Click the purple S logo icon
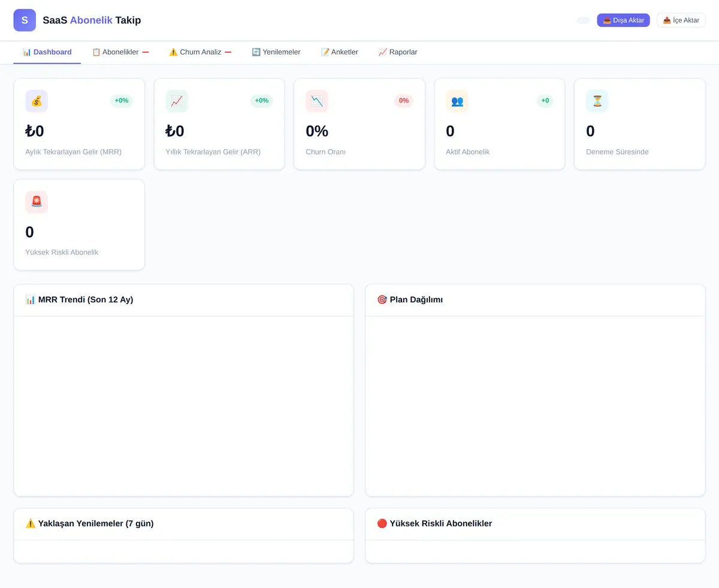 [25, 20]
